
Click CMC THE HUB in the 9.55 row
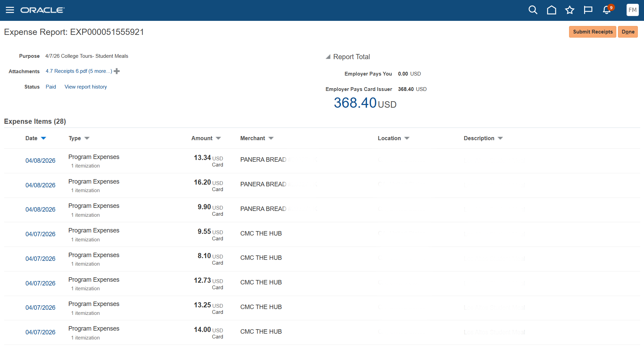261,233
